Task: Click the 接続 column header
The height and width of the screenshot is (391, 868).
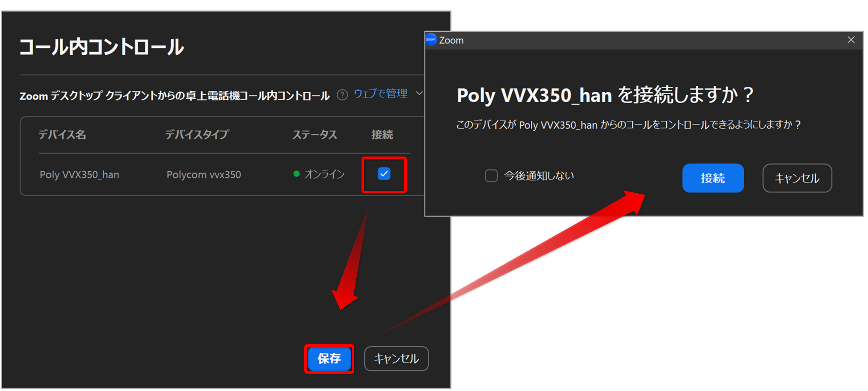Action: pos(382,134)
